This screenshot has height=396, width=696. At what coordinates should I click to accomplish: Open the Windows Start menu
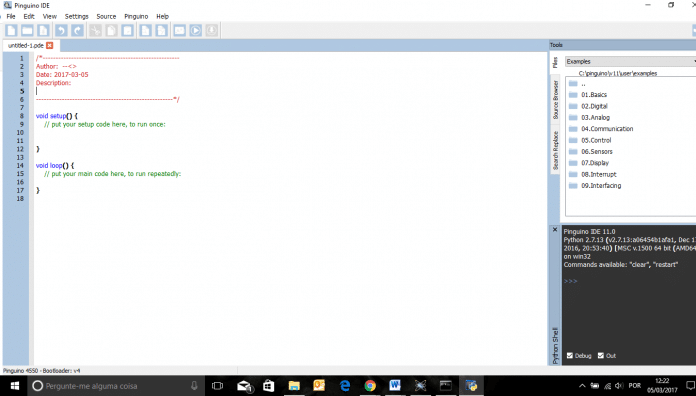(14, 386)
